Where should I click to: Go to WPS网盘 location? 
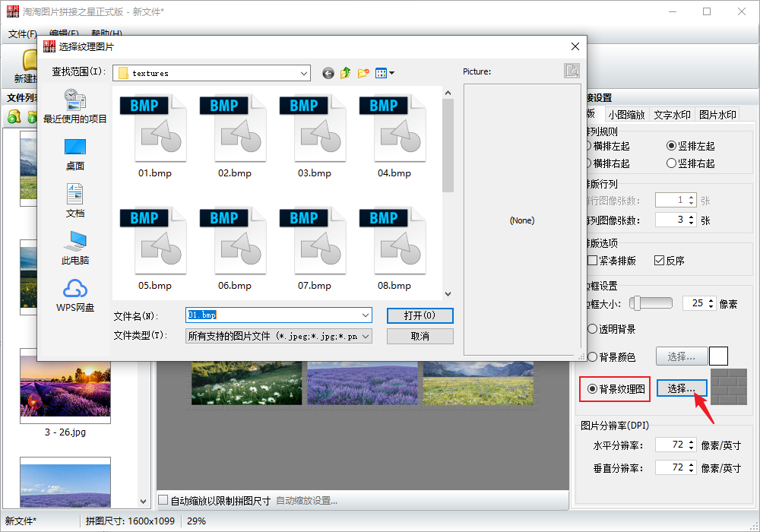pos(75,295)
